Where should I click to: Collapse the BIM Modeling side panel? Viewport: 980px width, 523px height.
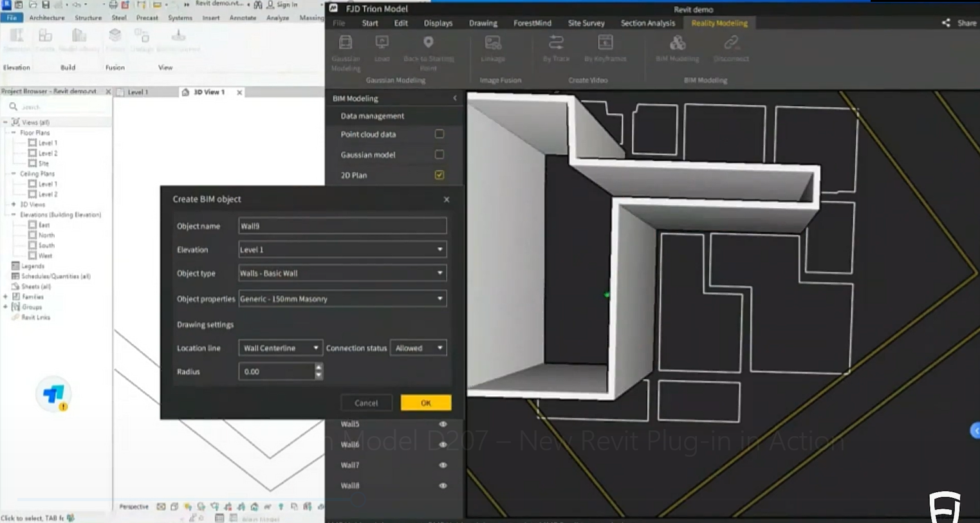pyautogui.click(x=455, y=98)
